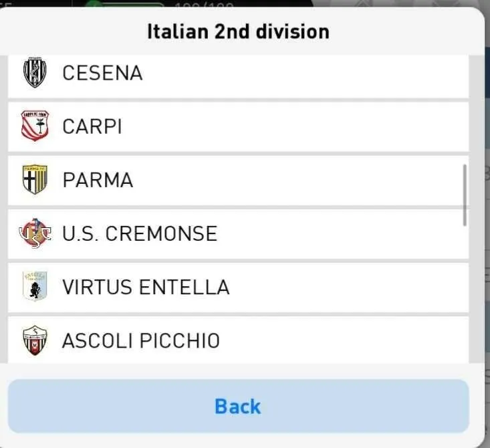The width and height of the screenshot is (490, 448).
Task: Click the U.S. Cremonse crest
Action: [x=35, y=233]
